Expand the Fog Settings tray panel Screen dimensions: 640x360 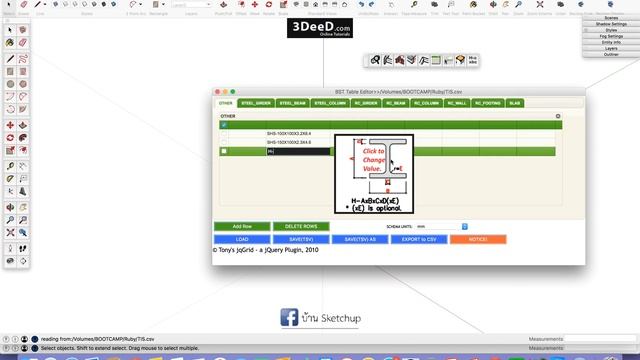click(x=611, y=36)
